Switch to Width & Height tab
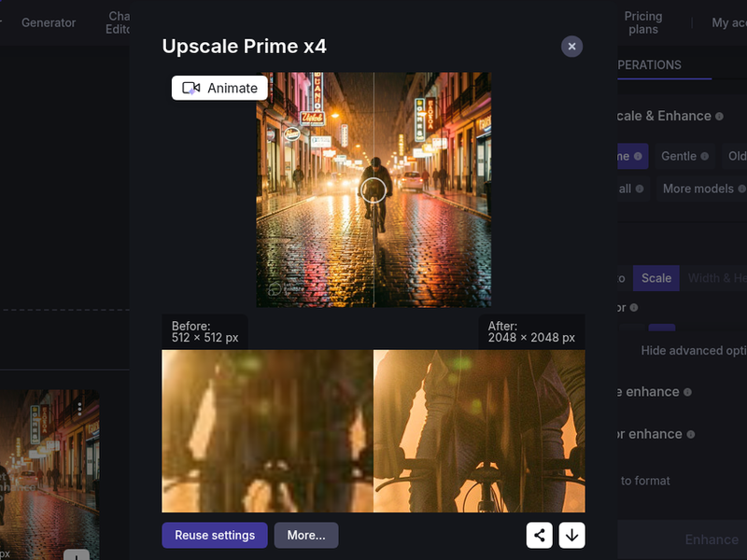 click(716, 278)
